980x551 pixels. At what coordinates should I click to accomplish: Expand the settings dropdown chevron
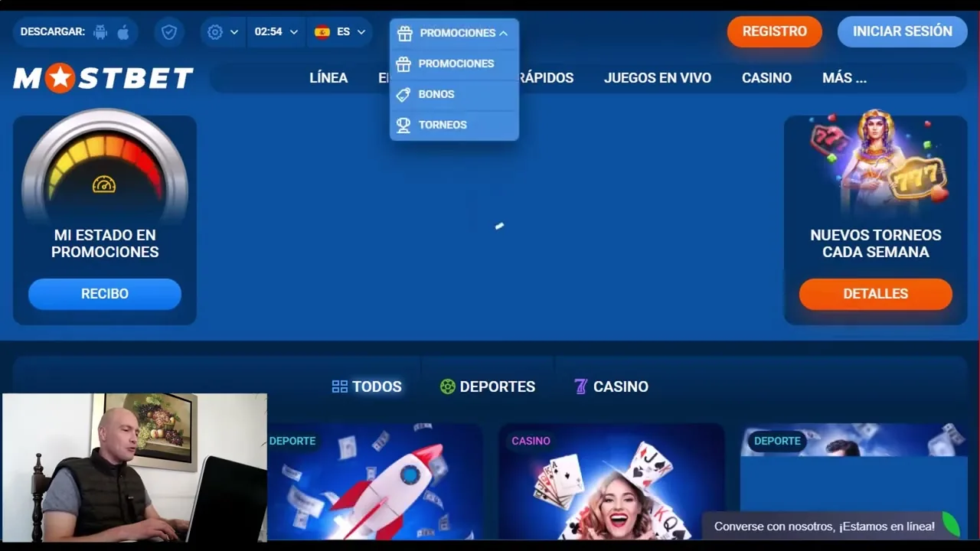tap(234, 32)
